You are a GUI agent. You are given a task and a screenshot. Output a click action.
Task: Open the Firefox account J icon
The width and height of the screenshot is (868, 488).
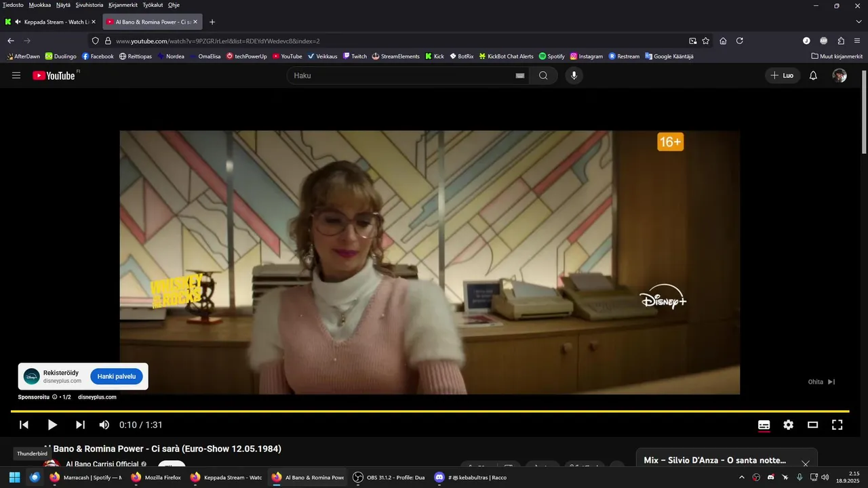pyautogui.click(x=806, y=41)
